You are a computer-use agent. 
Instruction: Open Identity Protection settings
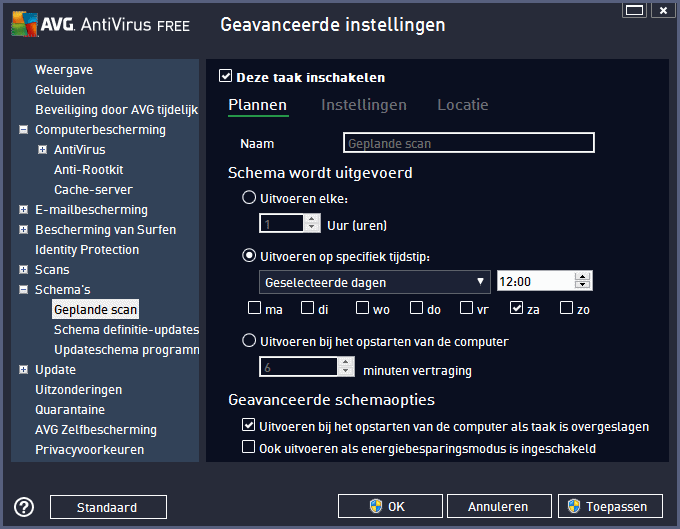87,250
